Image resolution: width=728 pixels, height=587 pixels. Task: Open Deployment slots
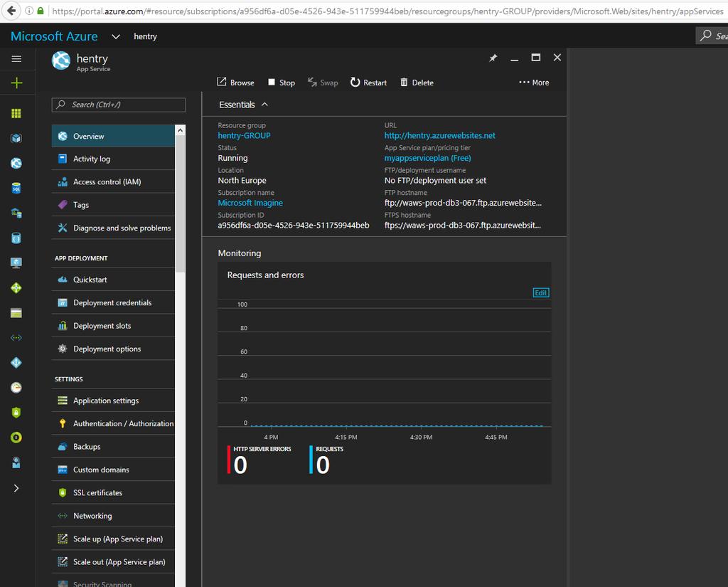tap(113, 326)
